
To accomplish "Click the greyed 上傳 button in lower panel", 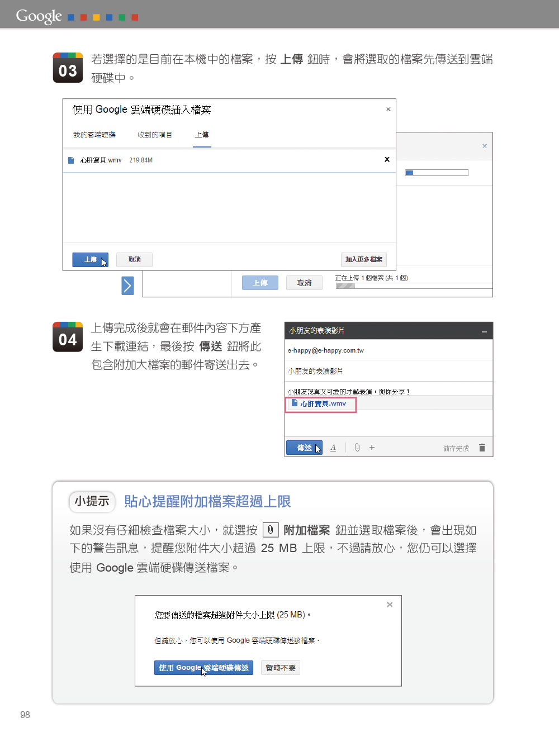I will point(260,283).
